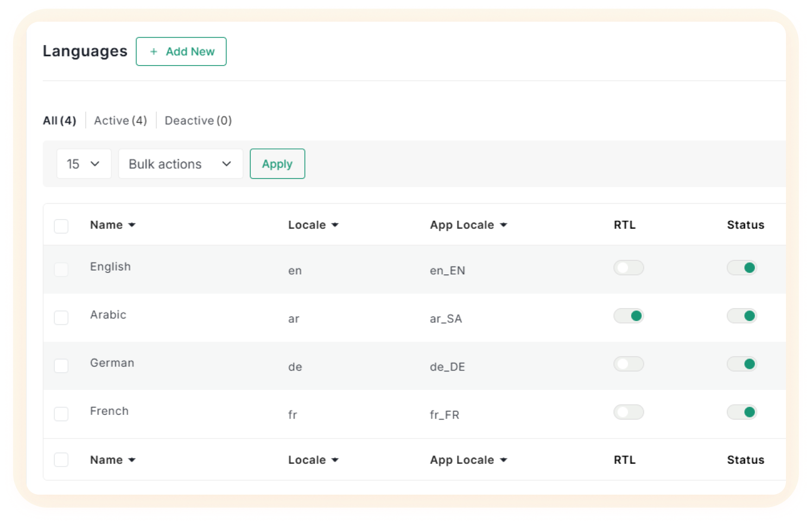Viewport: 812px width, 525px height.
Task: Click footer Name sort arrow
Action: point(131,460)
